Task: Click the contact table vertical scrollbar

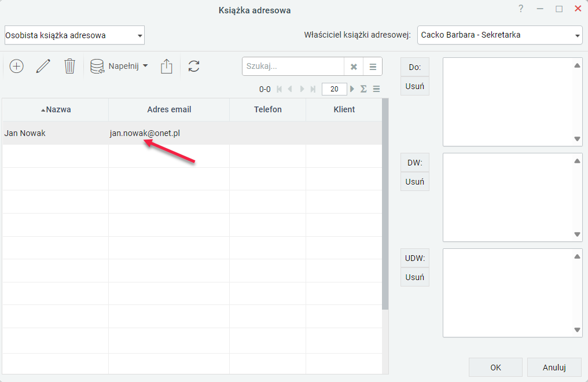Action: click(x=385, y=204)
